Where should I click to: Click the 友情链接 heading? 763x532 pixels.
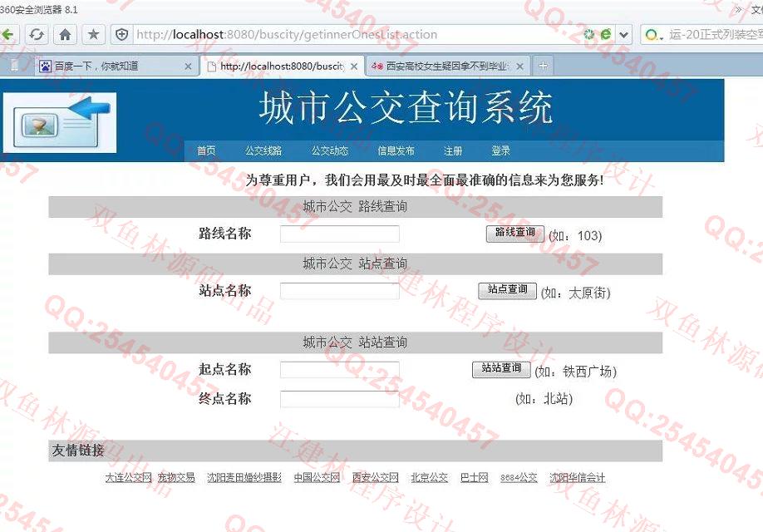78,451
